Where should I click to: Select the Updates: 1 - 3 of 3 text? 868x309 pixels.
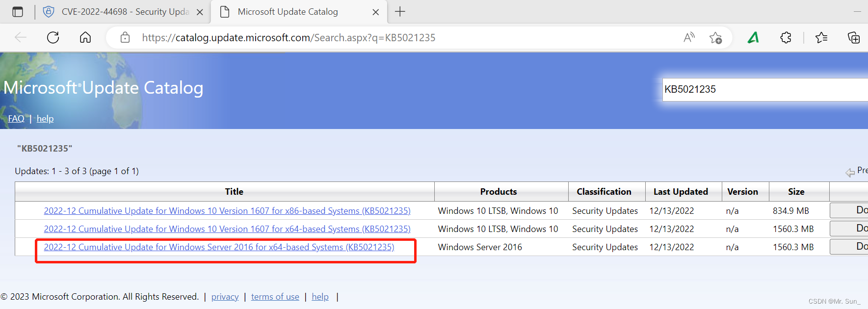coord(77,171)
